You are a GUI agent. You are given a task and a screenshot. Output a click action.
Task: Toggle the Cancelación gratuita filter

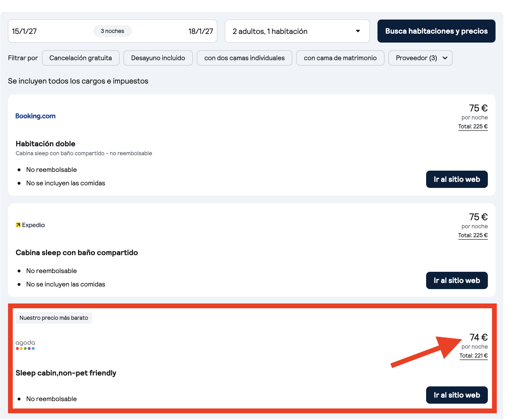point(81,58)
